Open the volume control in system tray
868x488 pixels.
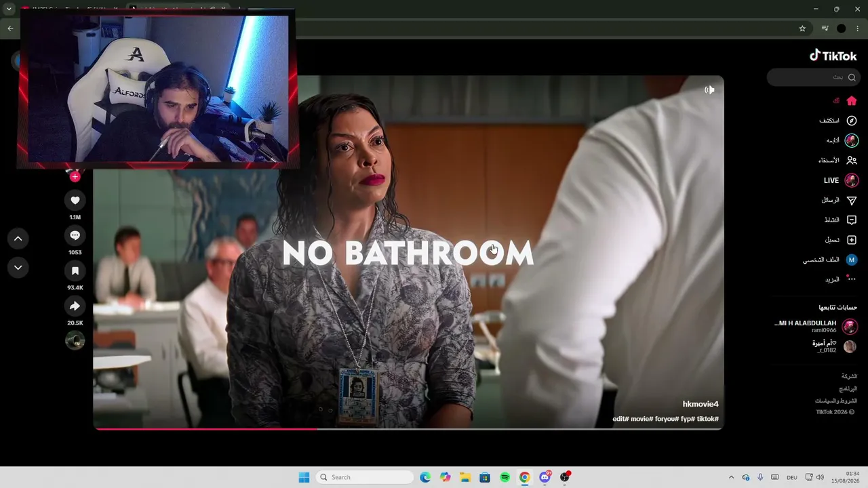point(820,477)
